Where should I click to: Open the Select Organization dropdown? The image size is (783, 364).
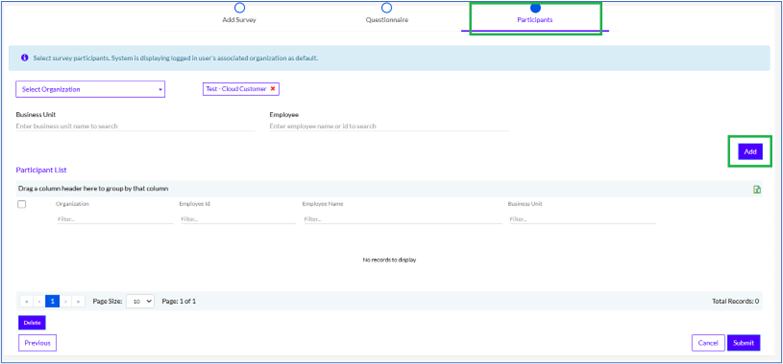[x=90, y=89]
